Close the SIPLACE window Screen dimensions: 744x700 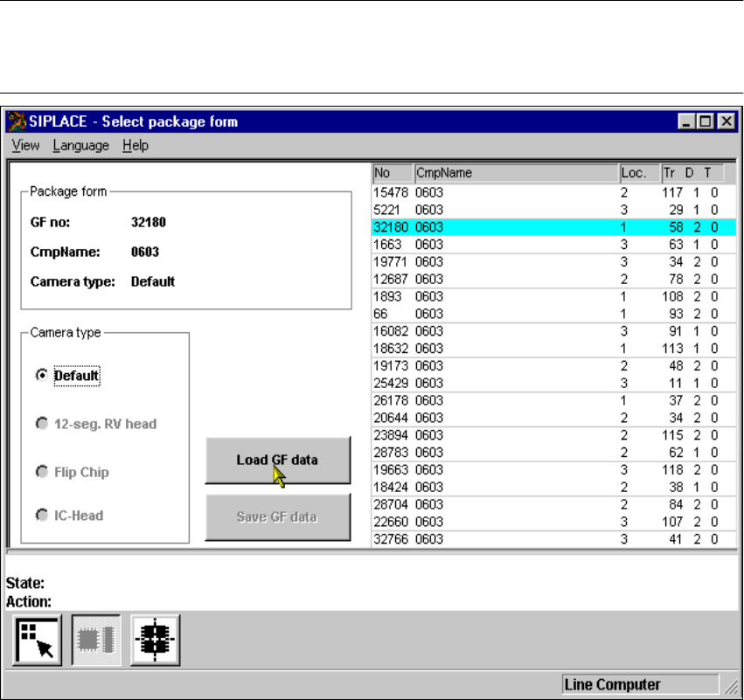[727, 121]
